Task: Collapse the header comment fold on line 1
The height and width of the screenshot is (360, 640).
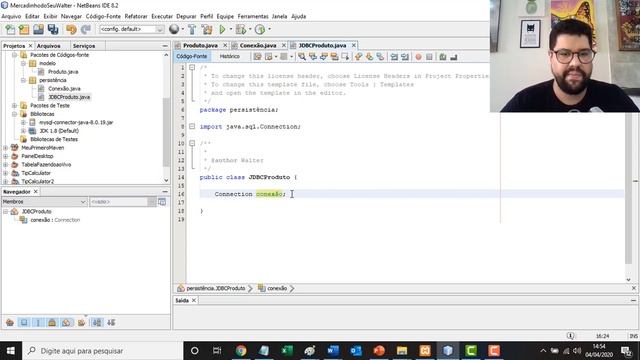Action: [x=192, y=67]
